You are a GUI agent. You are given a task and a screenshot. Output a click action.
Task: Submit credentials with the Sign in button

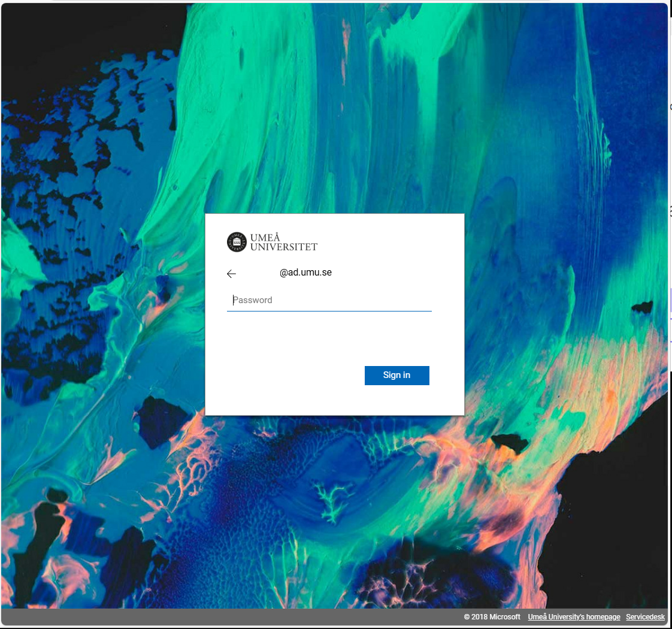coord(397,375)
